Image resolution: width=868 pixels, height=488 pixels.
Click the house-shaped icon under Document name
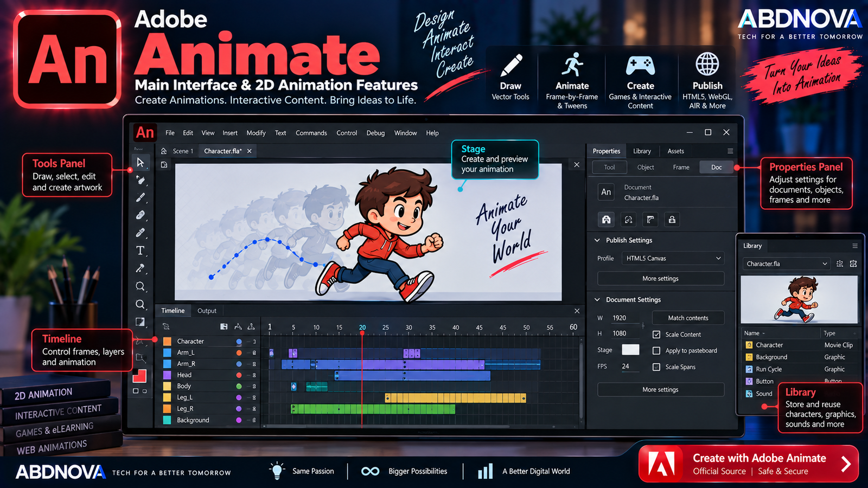coord(607,219)
